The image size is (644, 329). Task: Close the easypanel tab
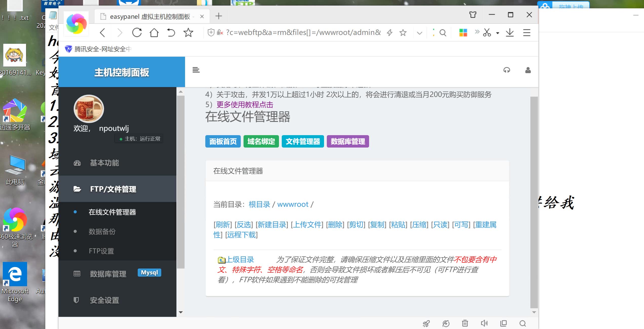pos(202,16)
